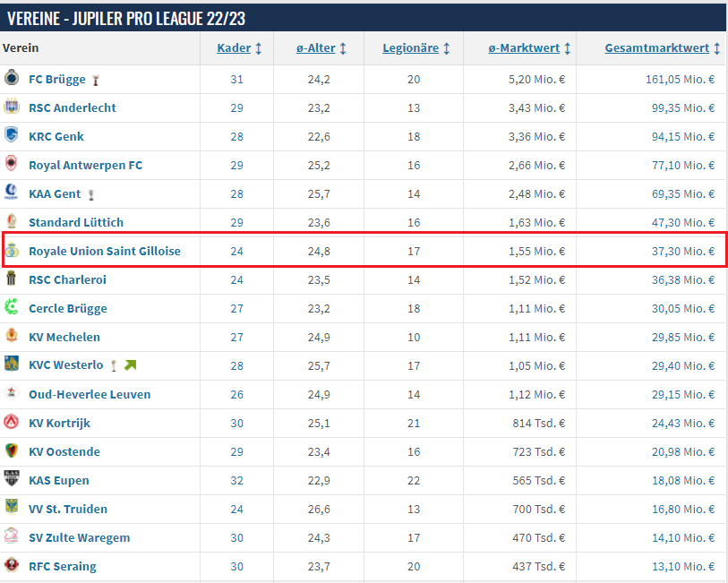This screenshot has height=583, width=728.
Task: Click the ø-Marktwert column header link
Action: [x=524, y=48]
